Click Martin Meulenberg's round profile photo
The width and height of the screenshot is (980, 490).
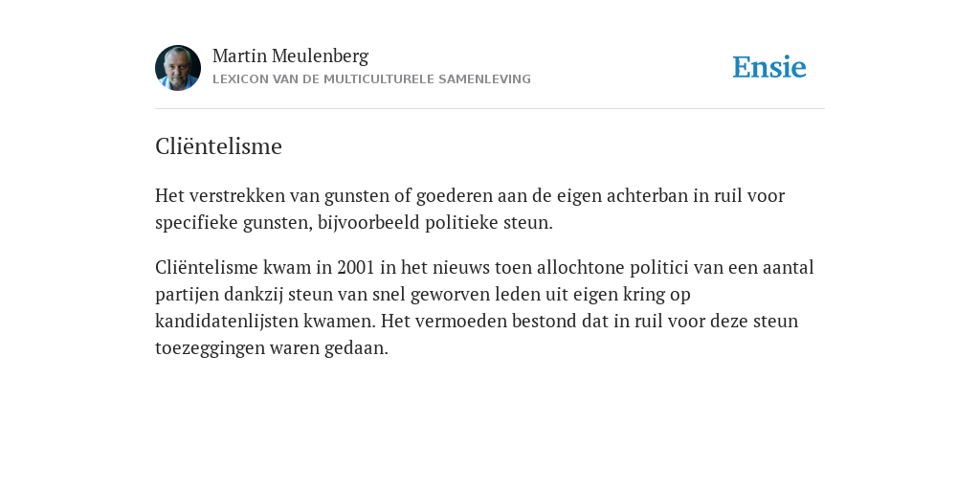(178, 68)
